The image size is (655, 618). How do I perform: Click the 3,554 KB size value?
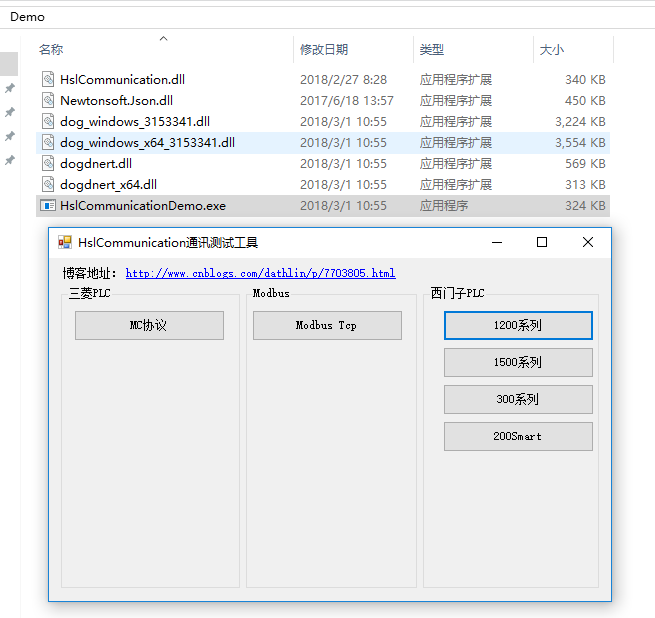click(580, 142)
